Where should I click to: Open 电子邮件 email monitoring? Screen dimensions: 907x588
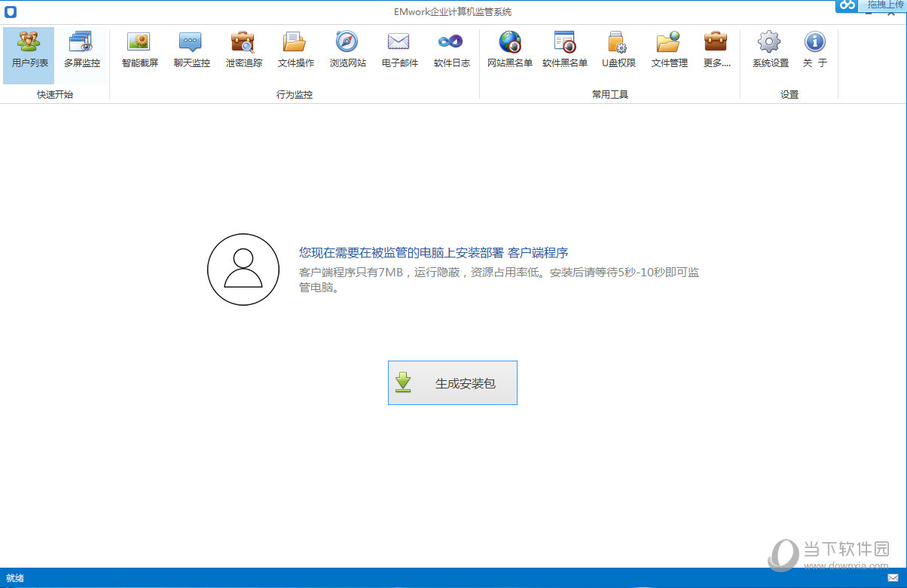pyautogui.click(x=399, y=51)
